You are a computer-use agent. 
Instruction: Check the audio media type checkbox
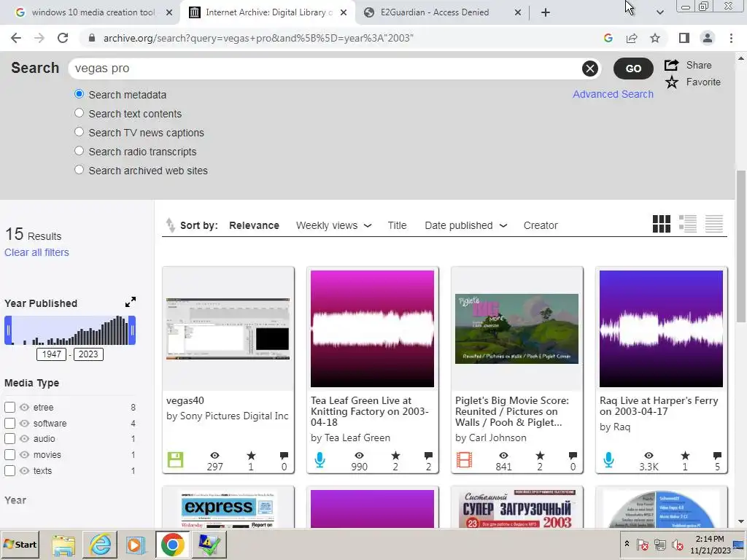(x=9, y=439)
